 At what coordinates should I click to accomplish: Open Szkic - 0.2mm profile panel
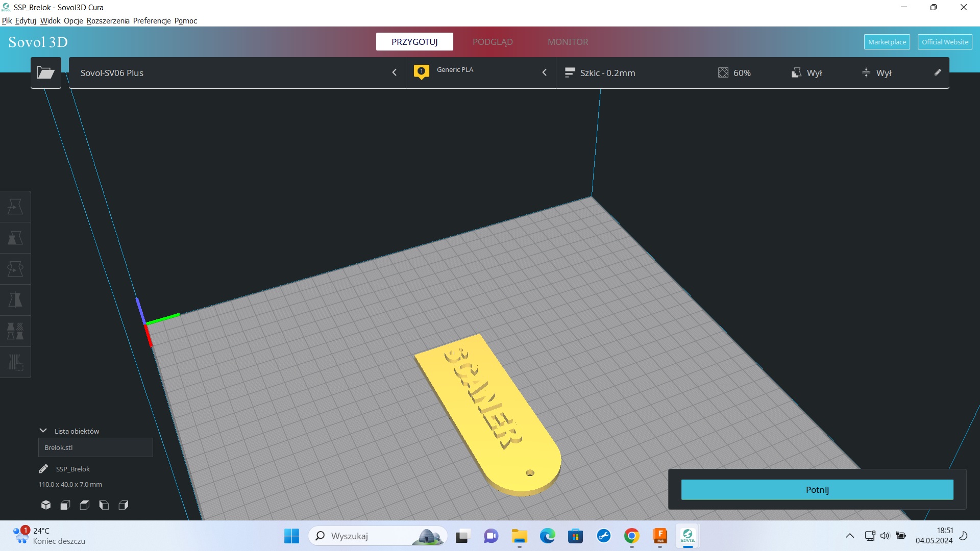pos(600,73)
